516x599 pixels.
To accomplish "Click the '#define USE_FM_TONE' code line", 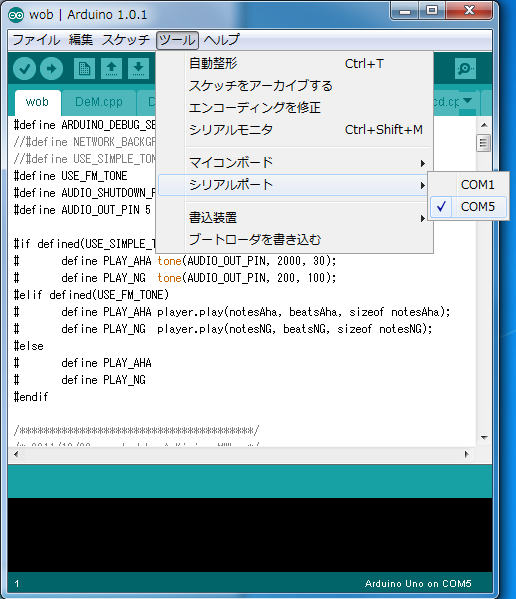I will coord(70,176).
